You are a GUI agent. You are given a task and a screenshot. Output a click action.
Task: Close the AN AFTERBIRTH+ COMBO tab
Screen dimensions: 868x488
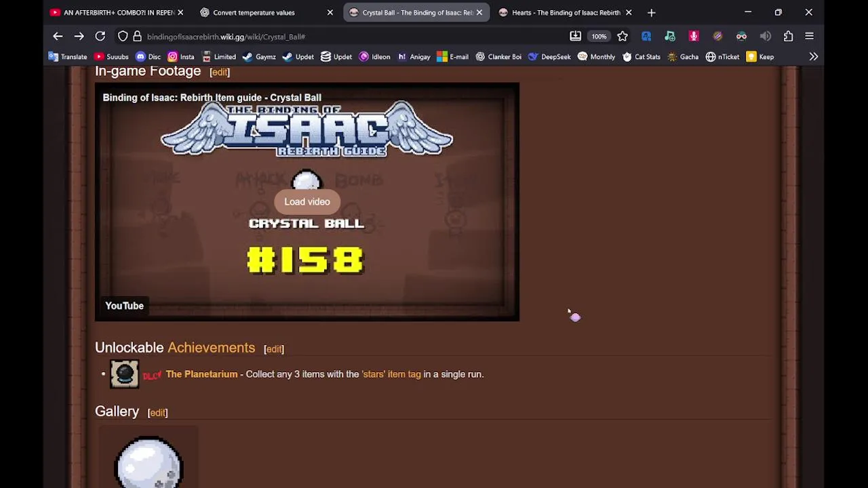click(180, 12)
